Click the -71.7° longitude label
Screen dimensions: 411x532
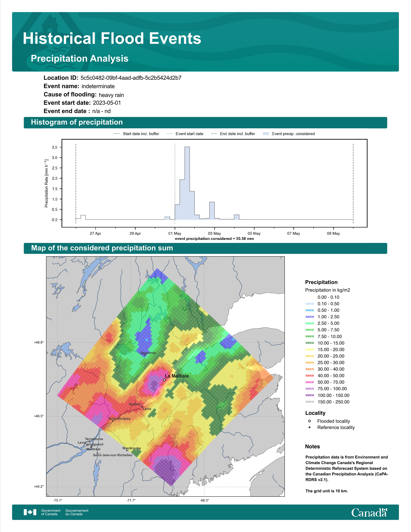coord(131,501)
